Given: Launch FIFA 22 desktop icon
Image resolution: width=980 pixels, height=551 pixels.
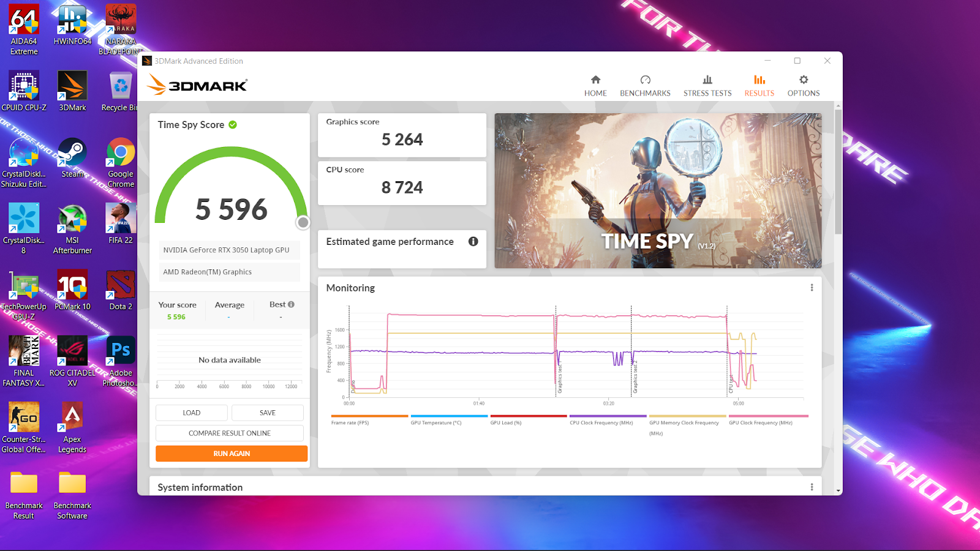Looking at the screenshot, I should [x=121, y=223].
